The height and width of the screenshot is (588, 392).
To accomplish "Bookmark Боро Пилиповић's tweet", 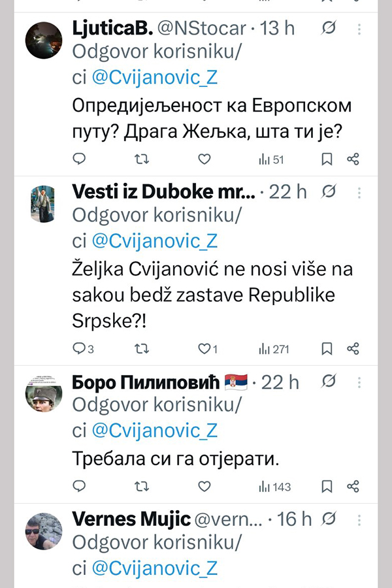I will pos(327,486).
